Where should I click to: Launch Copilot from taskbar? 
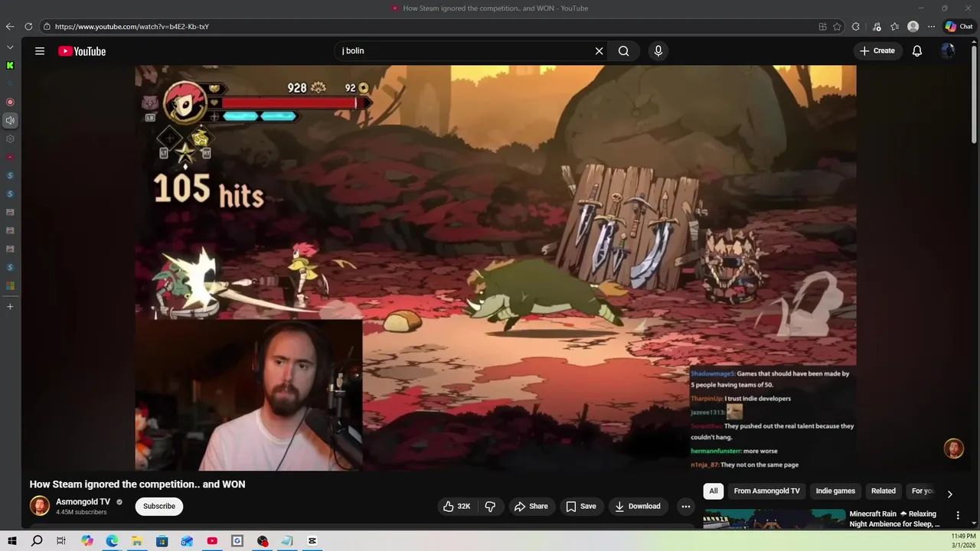pos(87,541)
